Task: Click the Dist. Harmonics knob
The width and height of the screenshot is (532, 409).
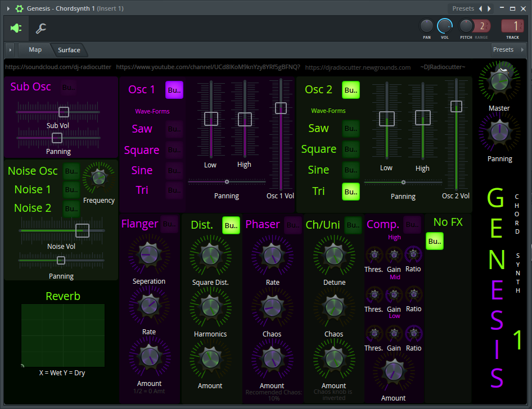Action: pos(210,307)
